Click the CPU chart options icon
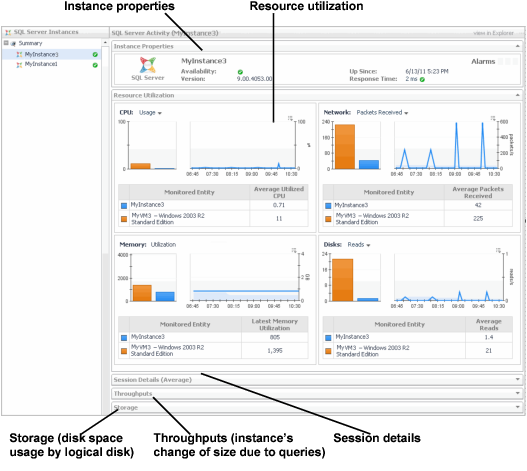 point(290,118)
